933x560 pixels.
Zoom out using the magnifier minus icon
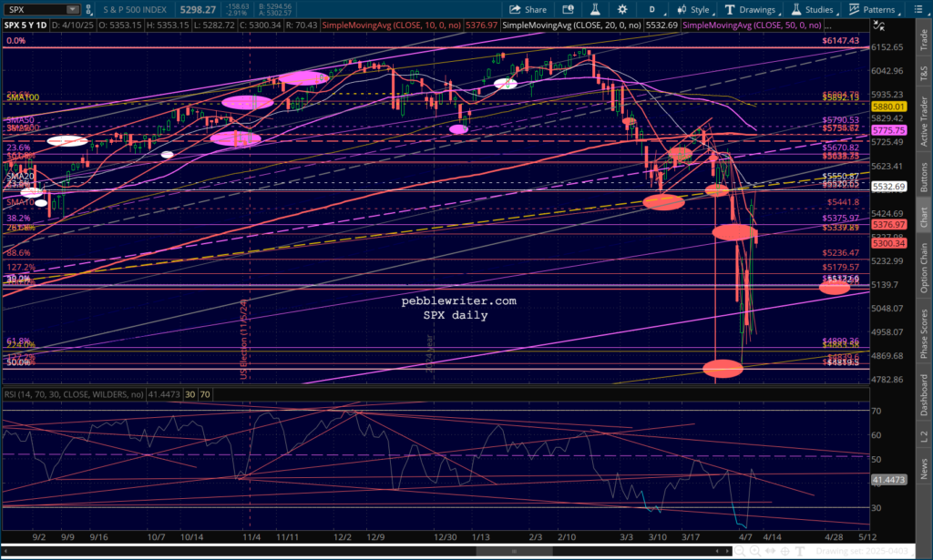pos(740,551)
